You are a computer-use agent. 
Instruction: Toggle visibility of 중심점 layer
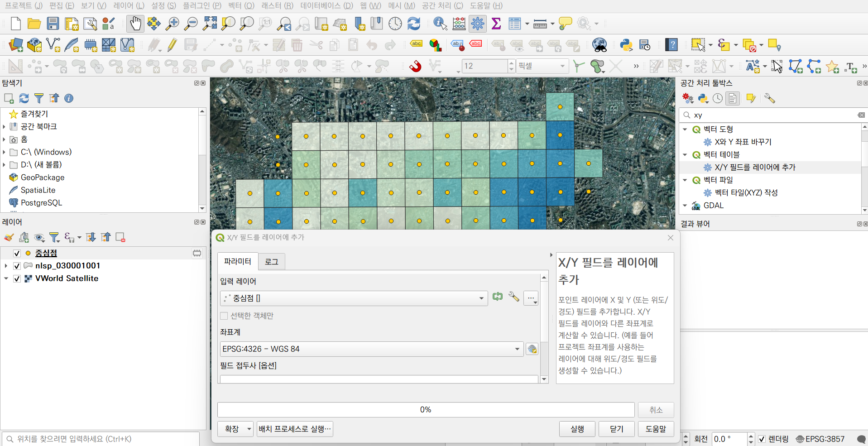click(x=17, y=253)
